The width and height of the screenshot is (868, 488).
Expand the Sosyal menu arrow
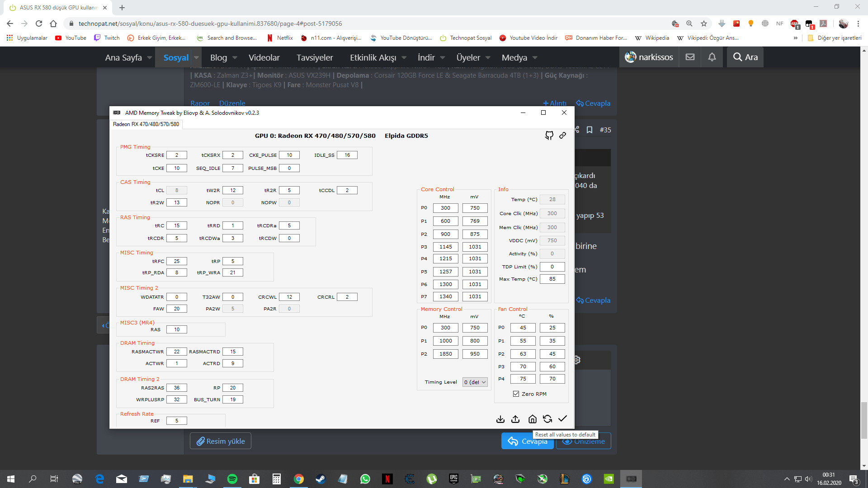[x=197, y=57]
